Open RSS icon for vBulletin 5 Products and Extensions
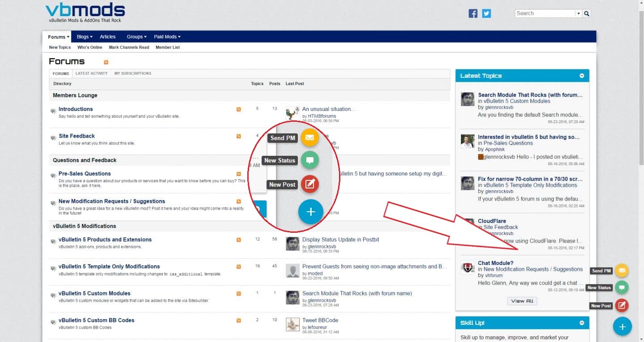The image size is (644, 342). pos(239,240)
